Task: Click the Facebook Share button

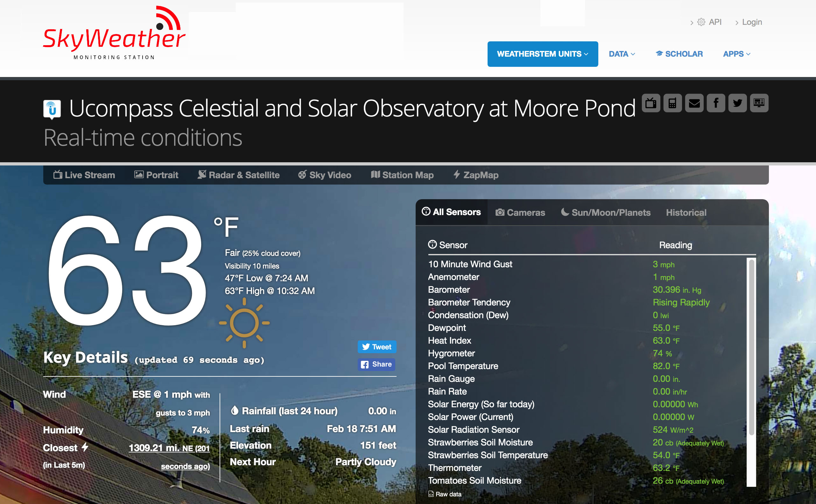Action: [x=376, y=364]
